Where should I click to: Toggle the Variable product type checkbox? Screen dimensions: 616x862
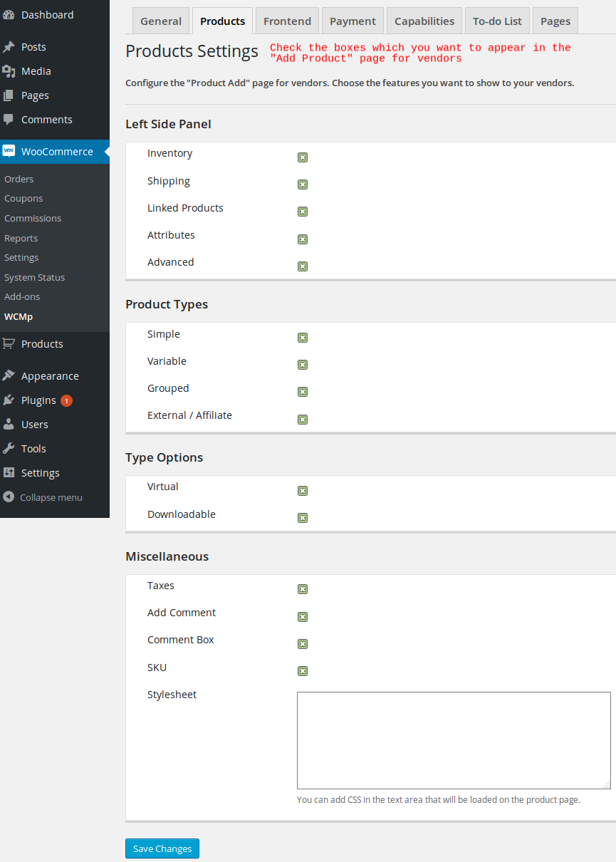(303, 365)
